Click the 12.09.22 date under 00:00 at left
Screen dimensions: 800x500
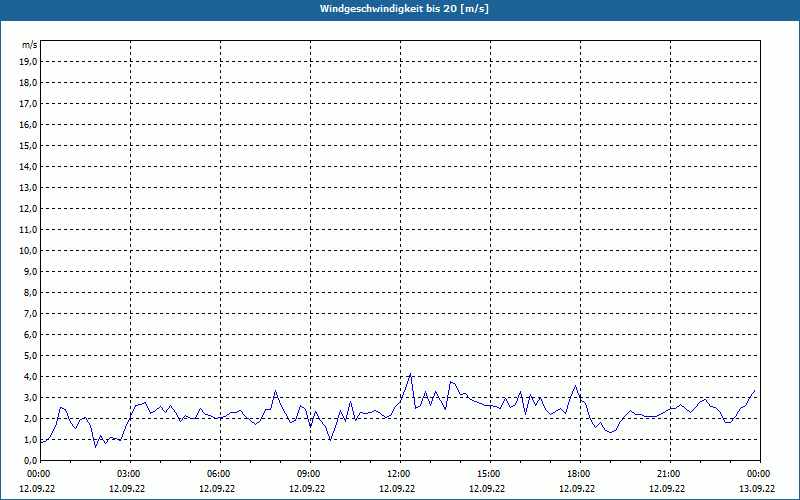39,489
